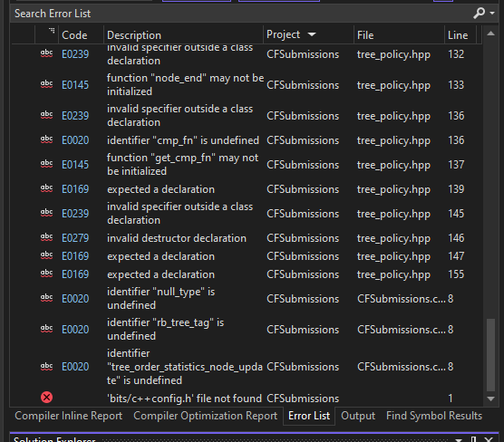
Task: Toggle Solution Explorer auto-hide pin
Action: pos(473,439)
